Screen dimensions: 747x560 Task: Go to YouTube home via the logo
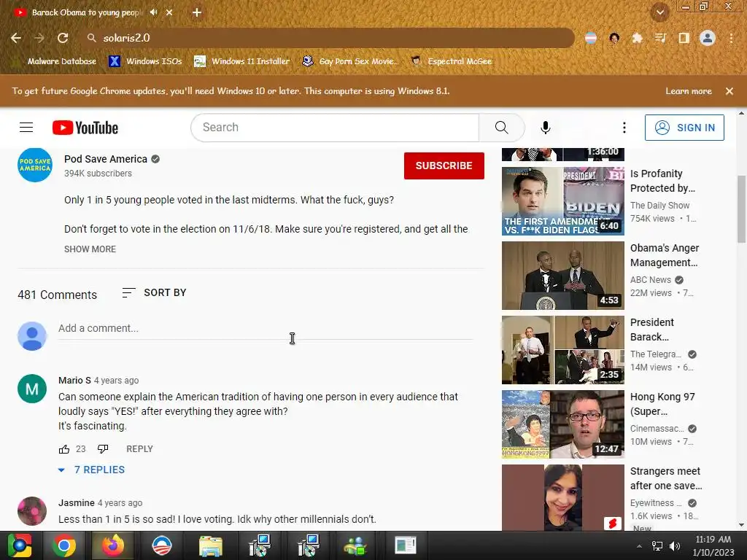85,128
